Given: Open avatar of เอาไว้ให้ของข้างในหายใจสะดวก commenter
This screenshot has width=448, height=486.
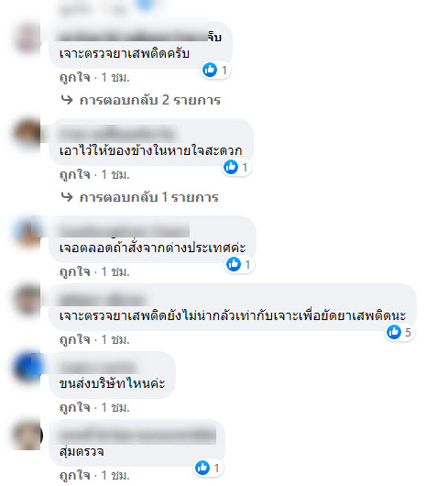Looking at the screenshot, I should [x=27, y=133].
